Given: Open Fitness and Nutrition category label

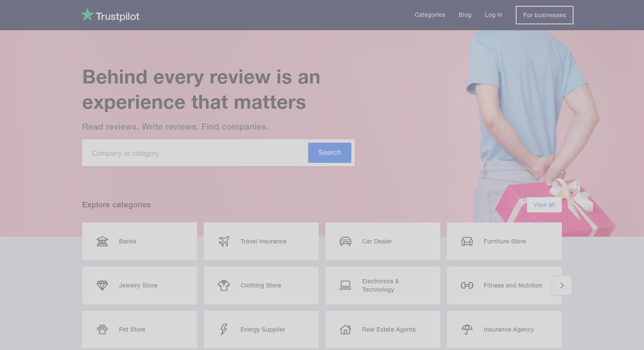Looking at the screenshot, I should click(x=513, y=285).
